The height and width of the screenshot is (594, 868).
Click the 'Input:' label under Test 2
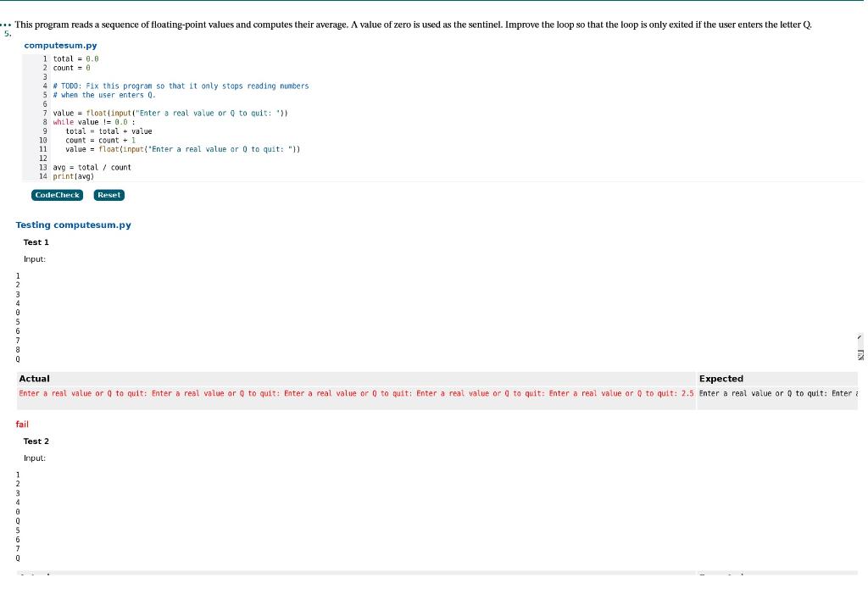click(x=34, y=458)
